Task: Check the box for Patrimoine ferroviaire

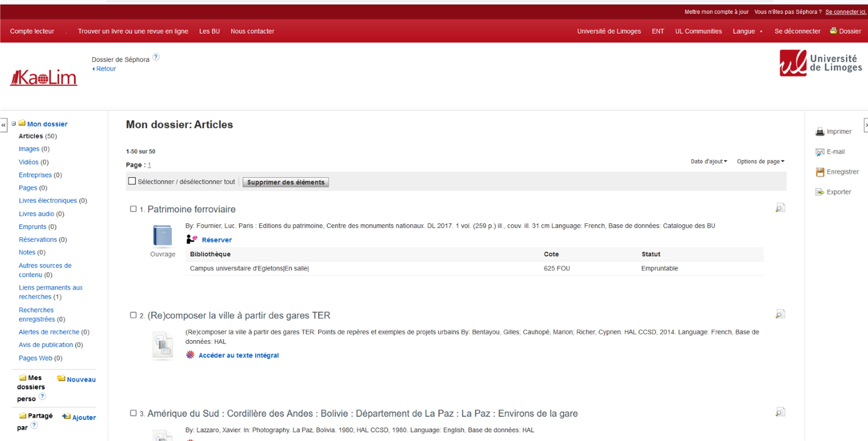Action: click(x=133, y=209)
